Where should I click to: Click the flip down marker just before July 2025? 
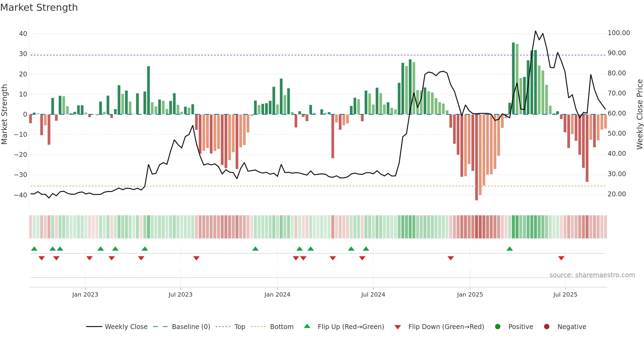(x=561, y=258)
